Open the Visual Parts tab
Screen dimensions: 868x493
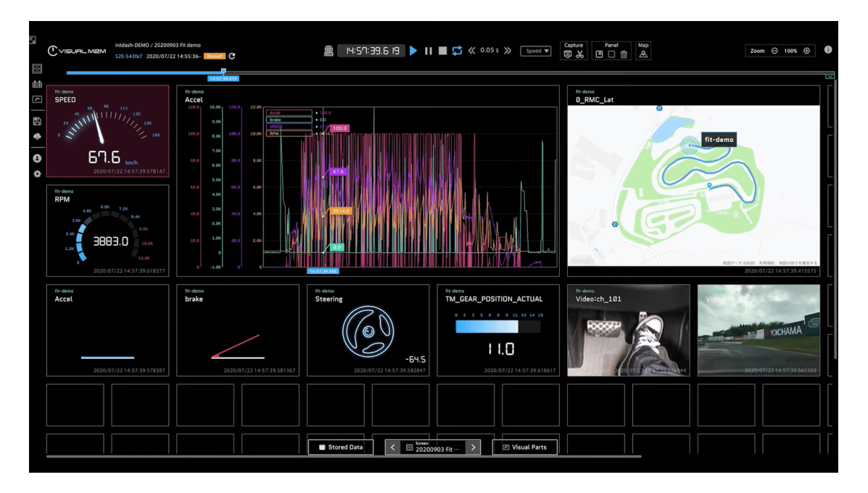pyautogui.click(x=525, y=447)
